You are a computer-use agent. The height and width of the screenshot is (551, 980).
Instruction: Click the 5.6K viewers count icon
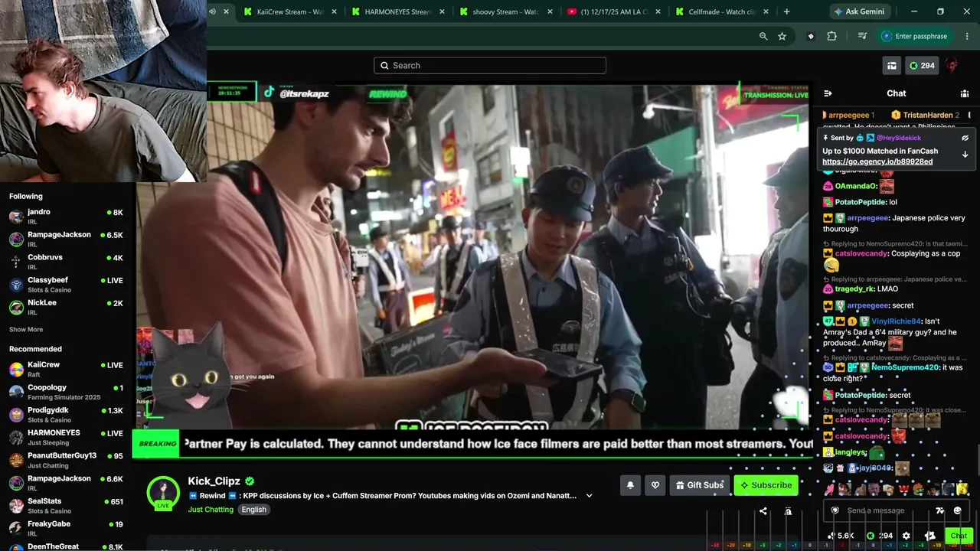point(831,536)
